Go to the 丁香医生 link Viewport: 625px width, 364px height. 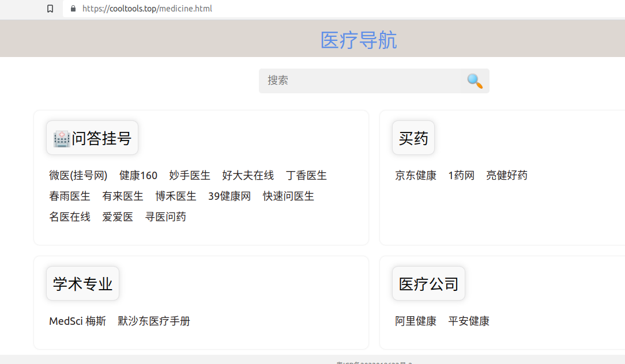coord(306,175)
